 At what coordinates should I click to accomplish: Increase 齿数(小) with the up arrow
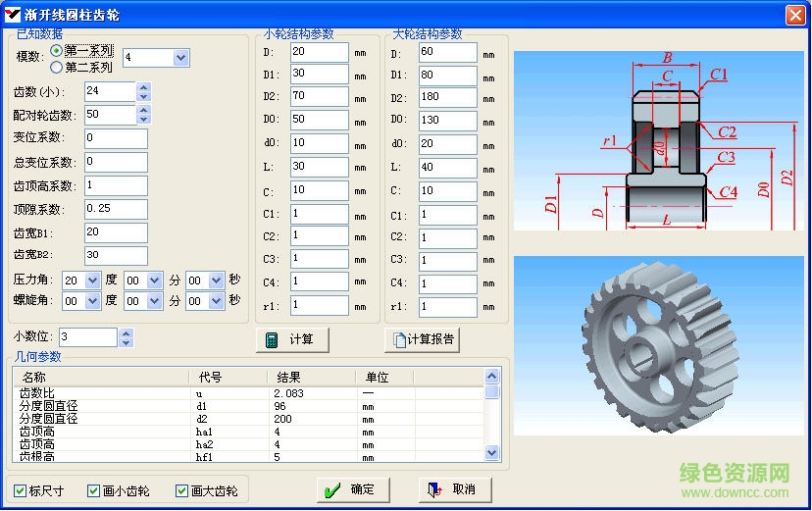pos(144,86)
